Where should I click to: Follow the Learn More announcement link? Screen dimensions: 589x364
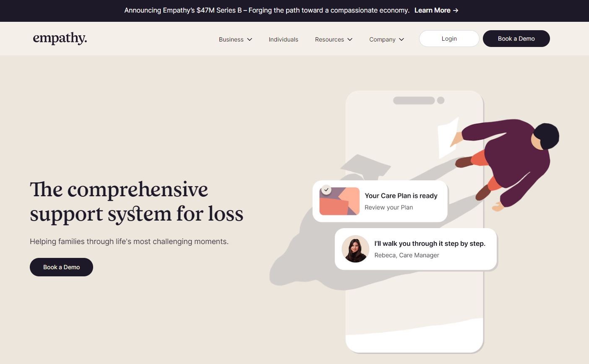pyautogui.click(x=436, y=10)
